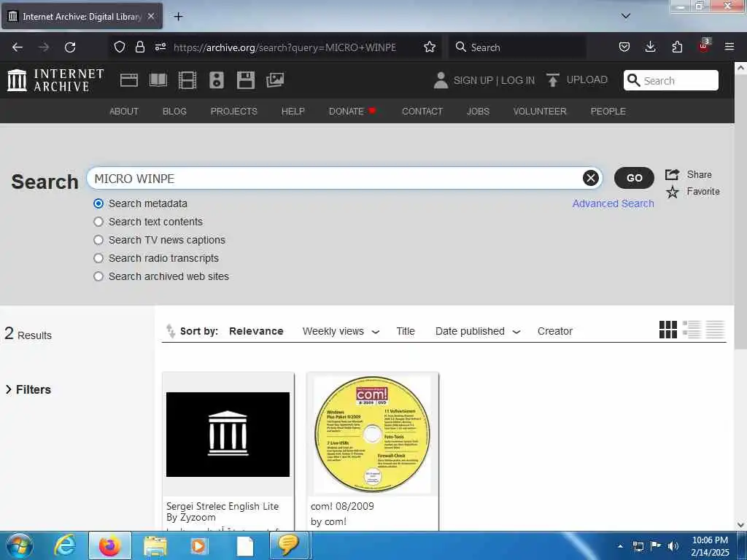Open the Software floppy disk icon

[246, 80]
